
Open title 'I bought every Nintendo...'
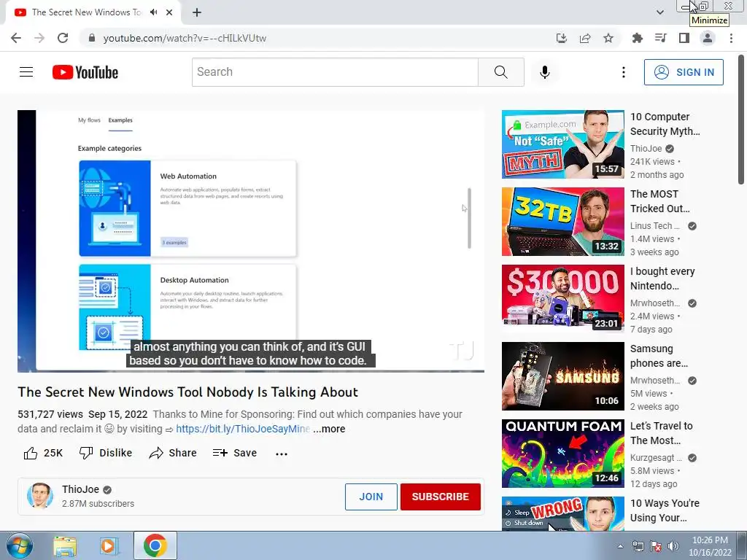tap(662, 279)
